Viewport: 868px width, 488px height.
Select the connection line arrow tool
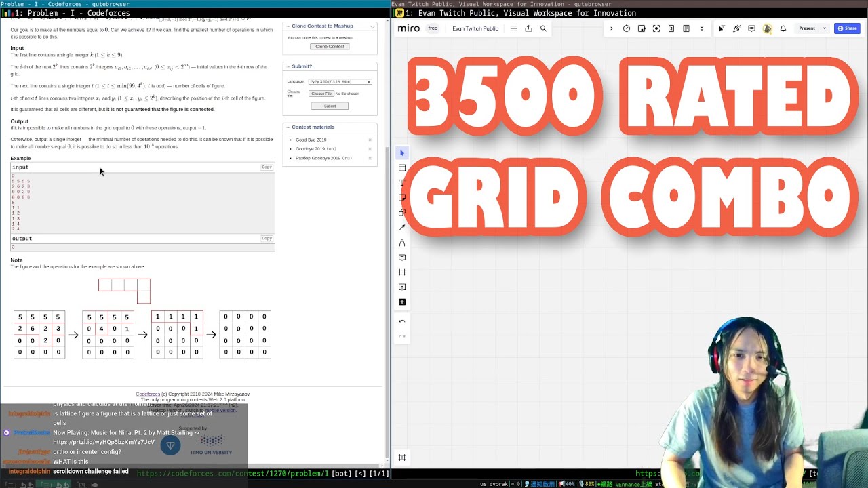pyautogui.click(x=402, y=228)
